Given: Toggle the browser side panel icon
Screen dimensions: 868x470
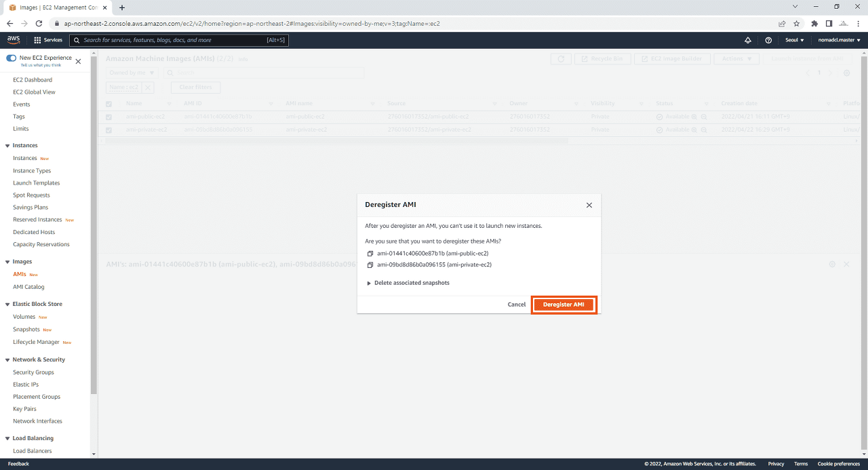Looking at the screenshot, I should pyautogui.click(x=829, y=23).
